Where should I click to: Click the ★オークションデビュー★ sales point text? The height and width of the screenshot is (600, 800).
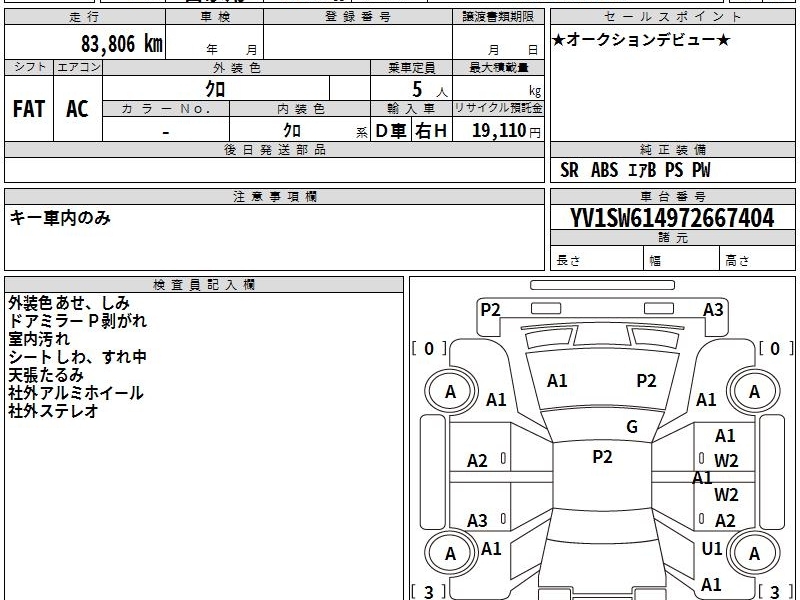[641, 40]
